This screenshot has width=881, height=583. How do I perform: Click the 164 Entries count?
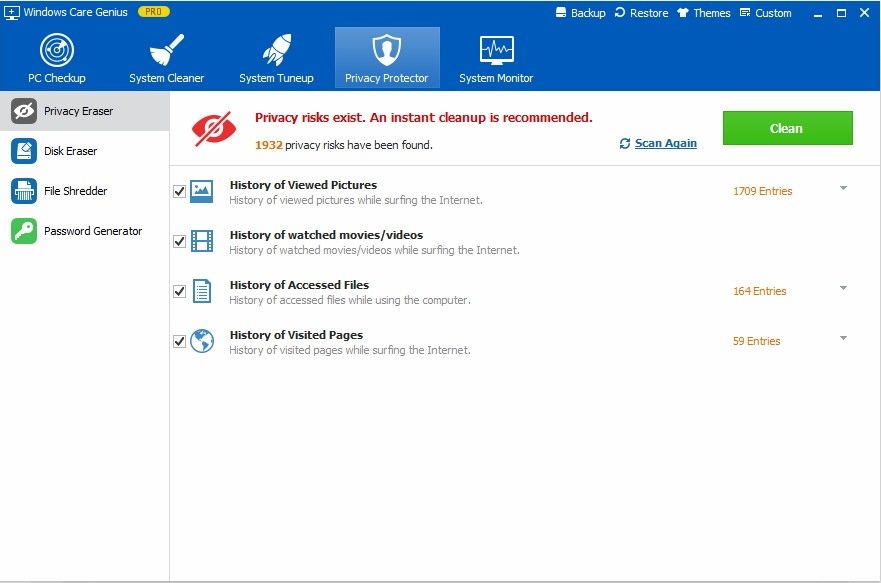coord(760,292)
